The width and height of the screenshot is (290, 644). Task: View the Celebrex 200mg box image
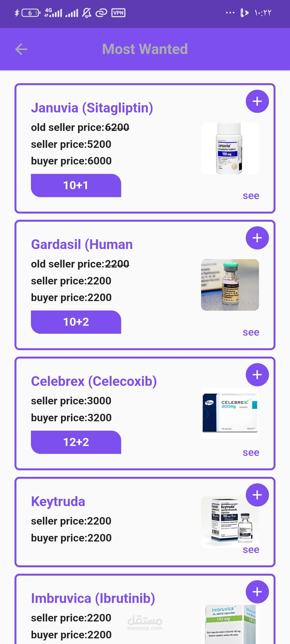click(x=230, y=414)
